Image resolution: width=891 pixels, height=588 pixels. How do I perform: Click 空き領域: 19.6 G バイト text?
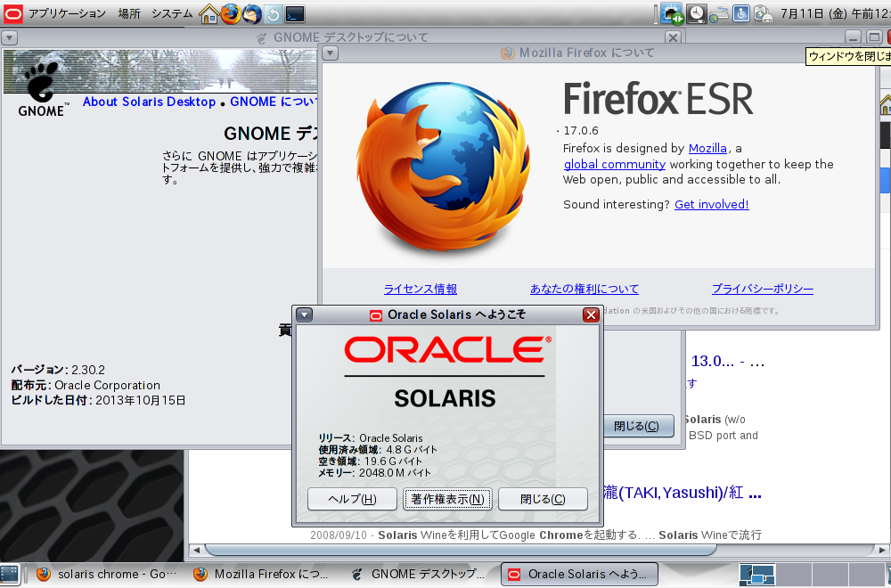[370, 461]
